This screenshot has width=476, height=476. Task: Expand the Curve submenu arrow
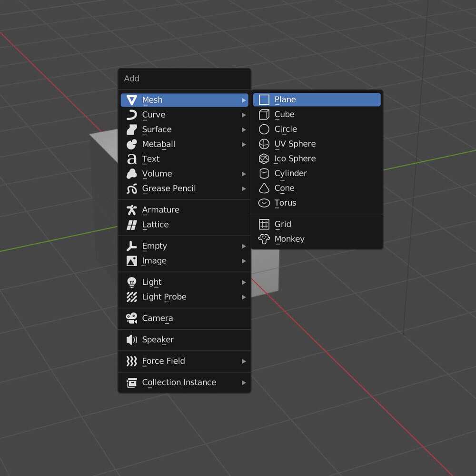(x=244, y=115)
